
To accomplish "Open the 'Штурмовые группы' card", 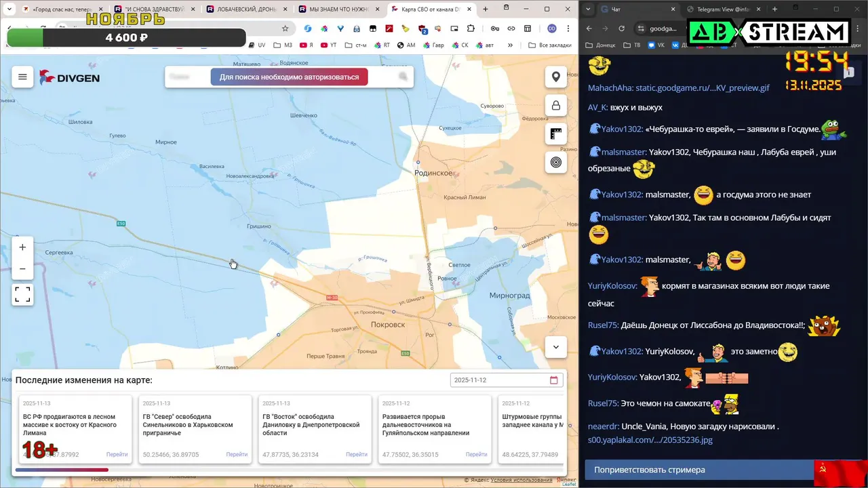I will [x=532, y=430].
